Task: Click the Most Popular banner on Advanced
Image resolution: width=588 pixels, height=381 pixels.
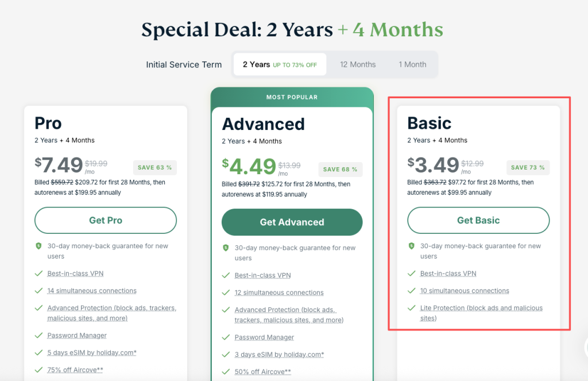Action: [292, 97]
